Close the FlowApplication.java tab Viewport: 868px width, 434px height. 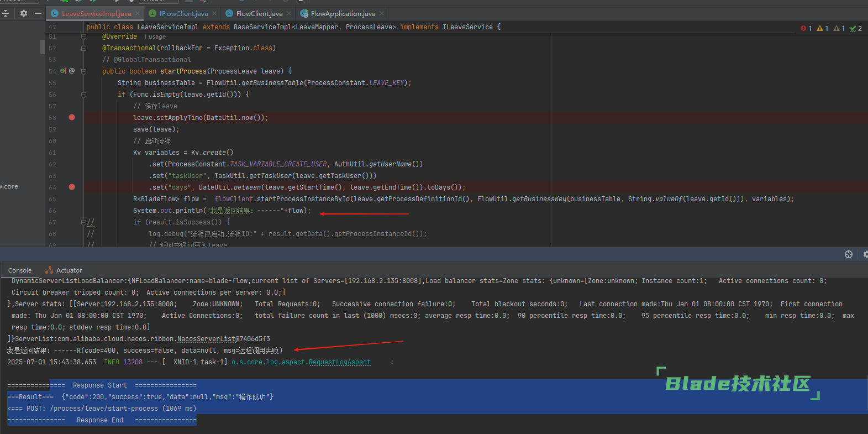pos(381,13)
